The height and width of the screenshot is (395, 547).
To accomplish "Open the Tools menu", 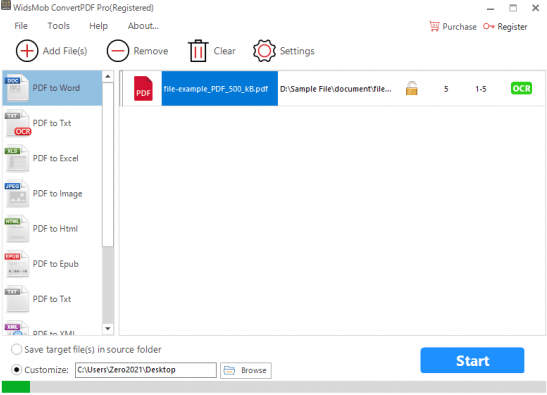I will pos(59,26).
